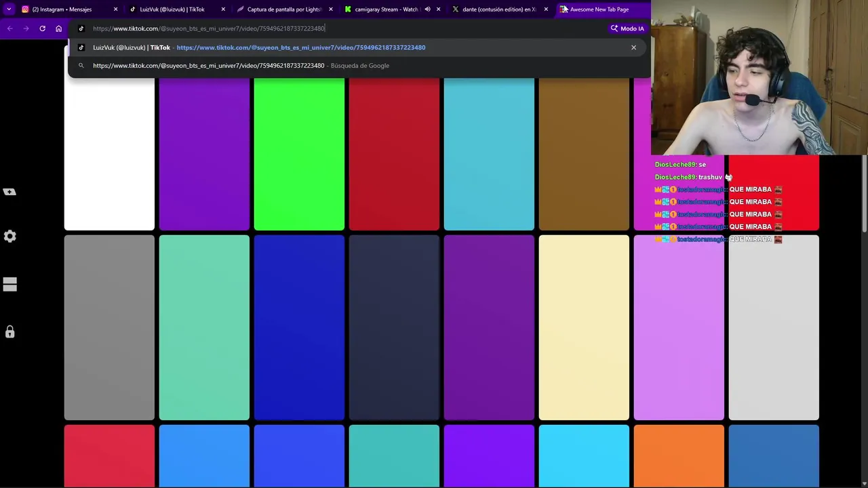Pick the bright green tile
This screenshot has height=488, width=868.
(x=299, y=154)
